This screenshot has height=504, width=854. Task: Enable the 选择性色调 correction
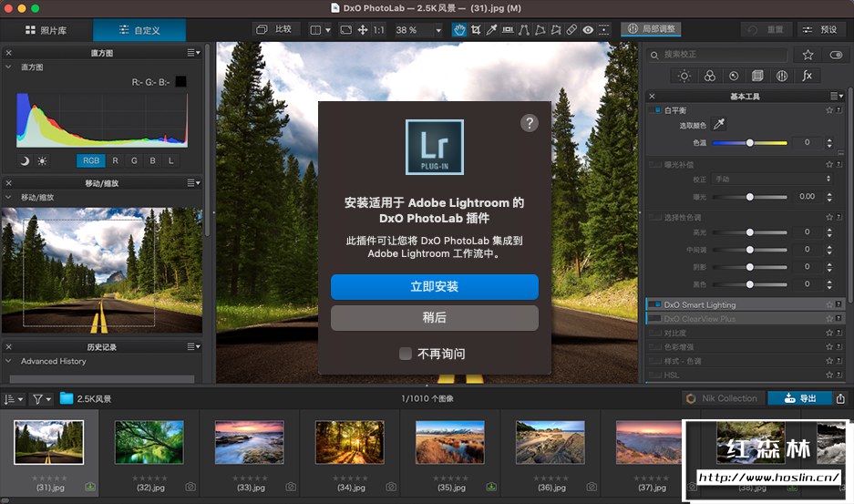point(654,217)
